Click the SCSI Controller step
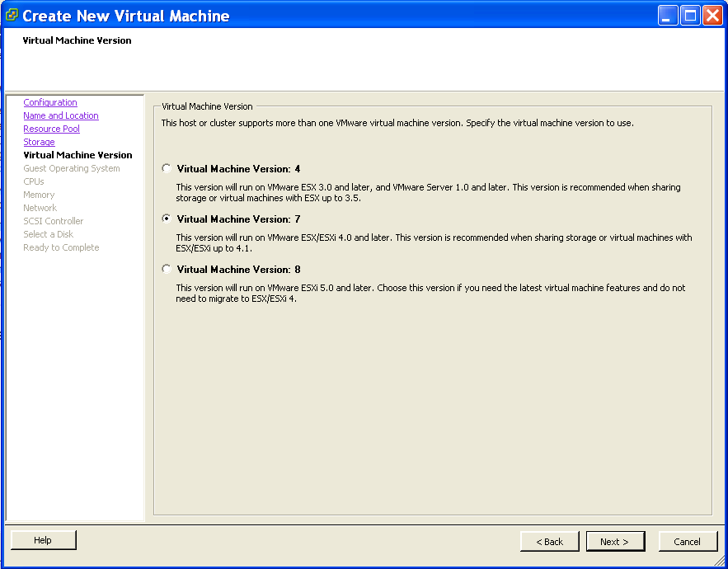The width and height of the screenshot is (728, 569). [x=54, y=221]
